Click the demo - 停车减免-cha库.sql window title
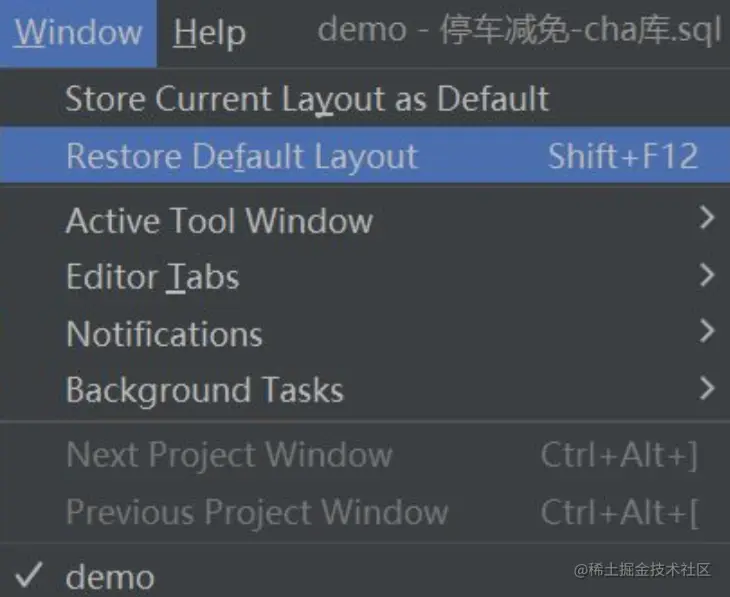 tap(519, 30)
